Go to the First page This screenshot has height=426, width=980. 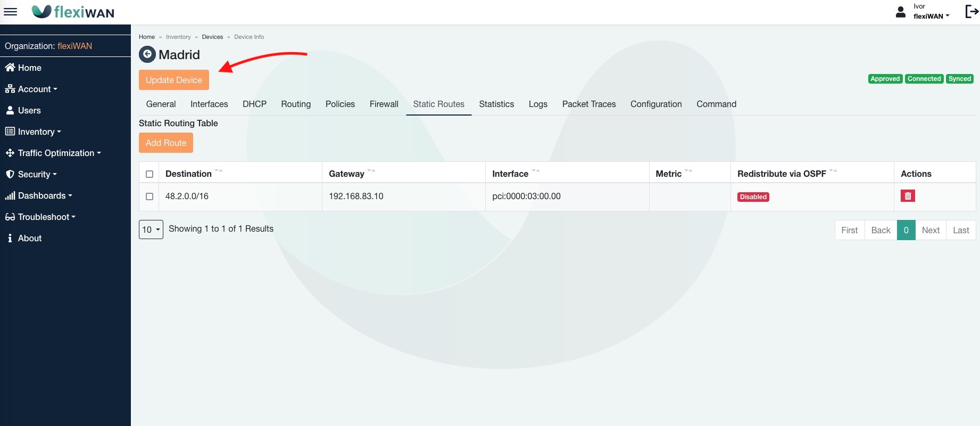(x=850, y=230)
